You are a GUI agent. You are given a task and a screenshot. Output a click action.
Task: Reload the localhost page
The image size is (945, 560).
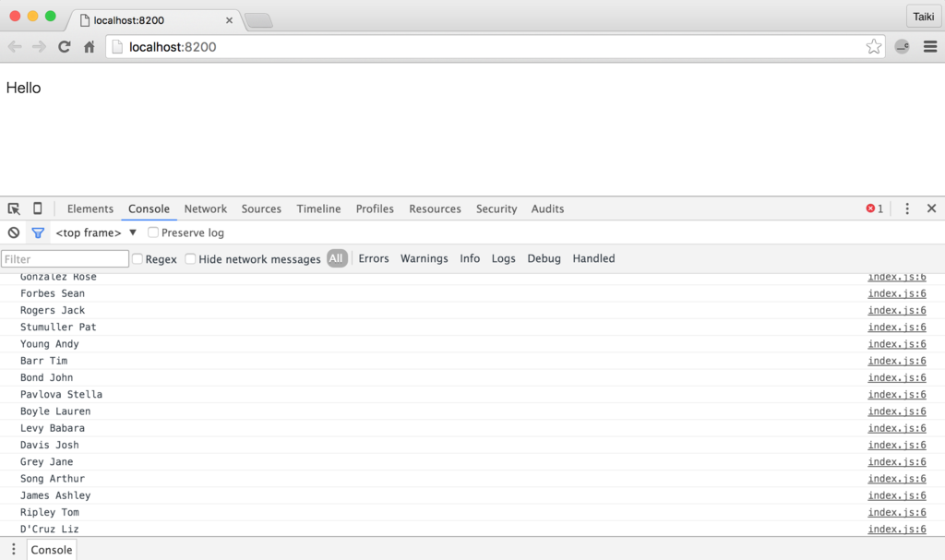(x=65, y=47)
